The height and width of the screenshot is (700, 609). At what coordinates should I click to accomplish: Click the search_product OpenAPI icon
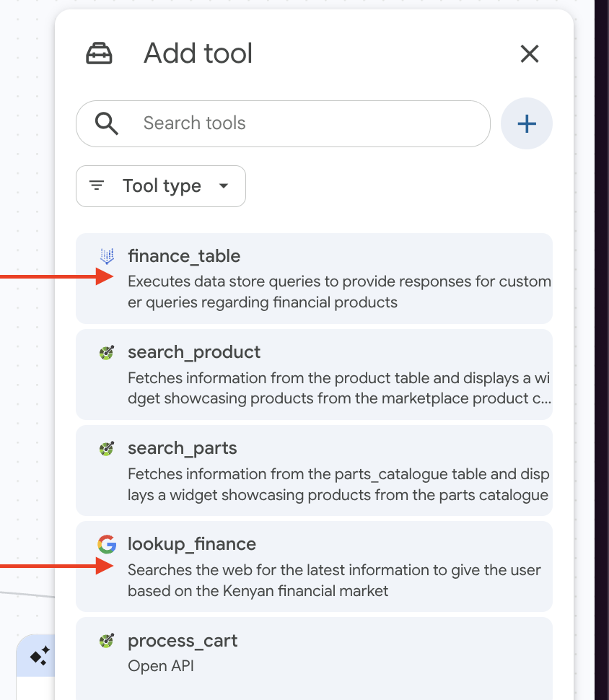point(107,353)
